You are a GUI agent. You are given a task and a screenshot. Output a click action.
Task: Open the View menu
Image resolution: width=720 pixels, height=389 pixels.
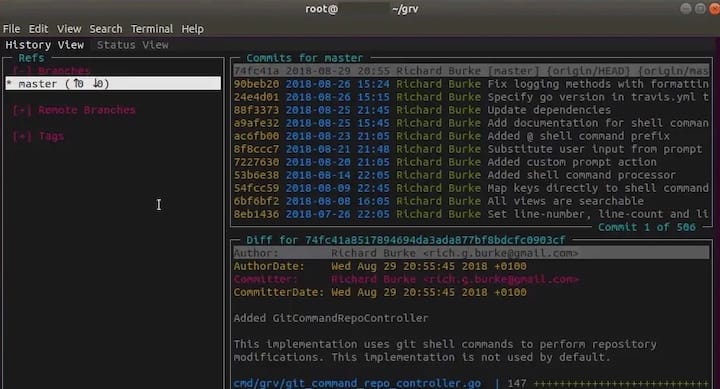coord(69,29)
